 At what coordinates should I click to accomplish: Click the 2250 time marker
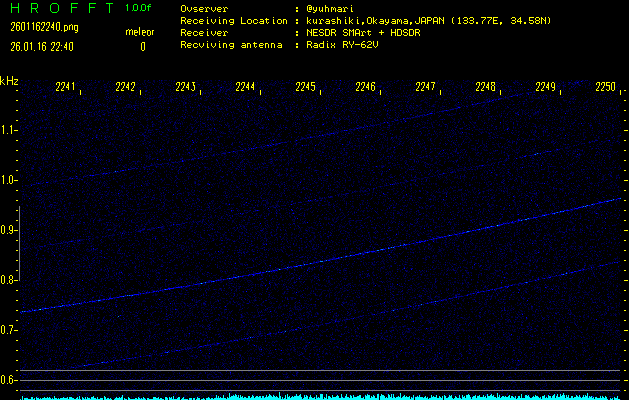(605, 87)
